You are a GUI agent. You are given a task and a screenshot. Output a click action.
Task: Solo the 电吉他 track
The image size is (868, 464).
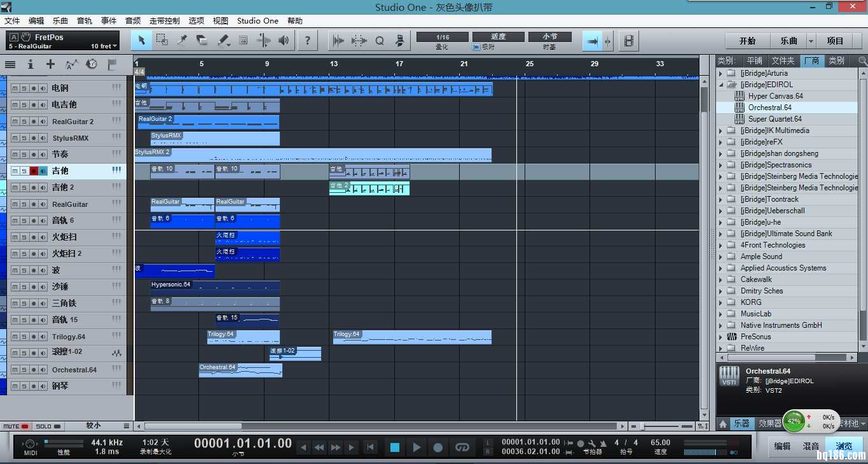pyautogui.click(x=24, y=104)
